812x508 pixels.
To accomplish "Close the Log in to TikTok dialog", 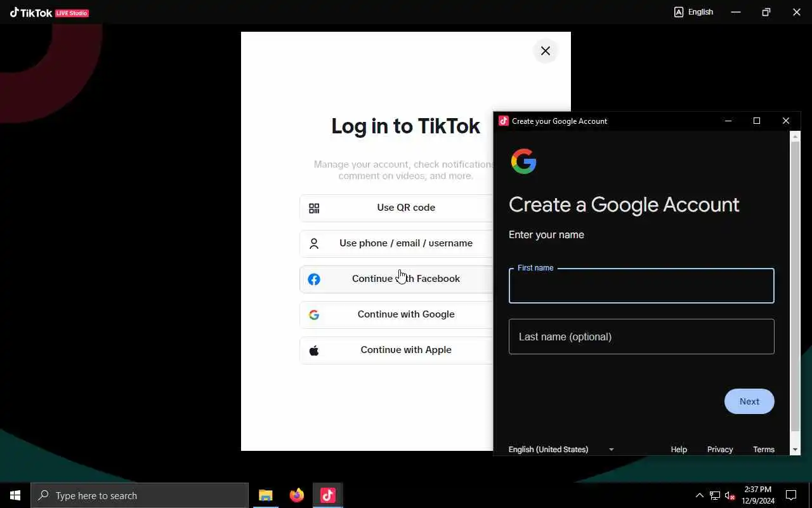I will click(x=546, y=51).
